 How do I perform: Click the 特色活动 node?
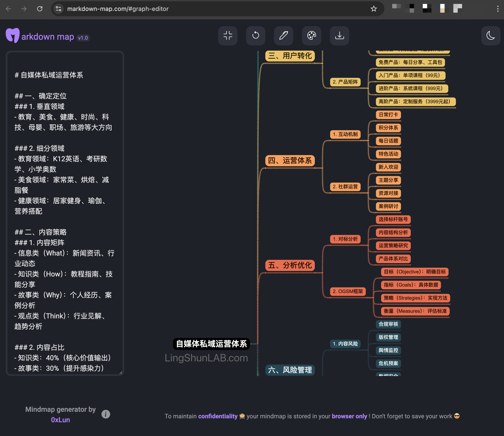tap(388, 154)
